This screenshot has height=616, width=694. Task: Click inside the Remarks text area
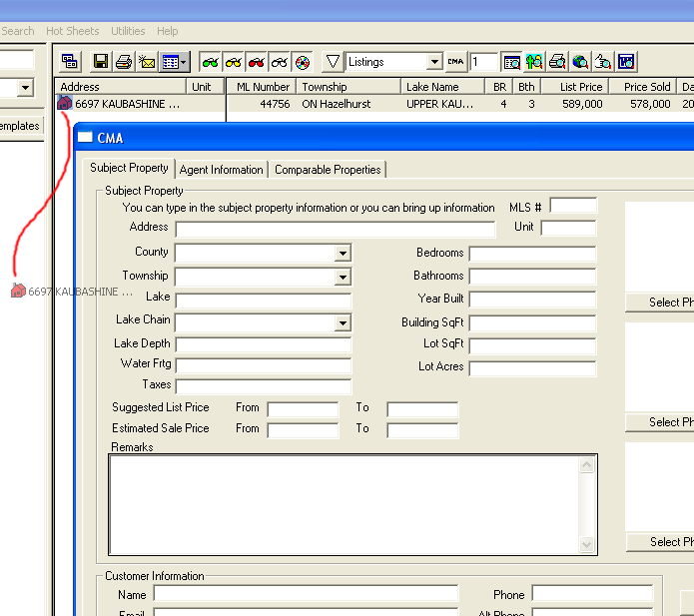point(344,504)
